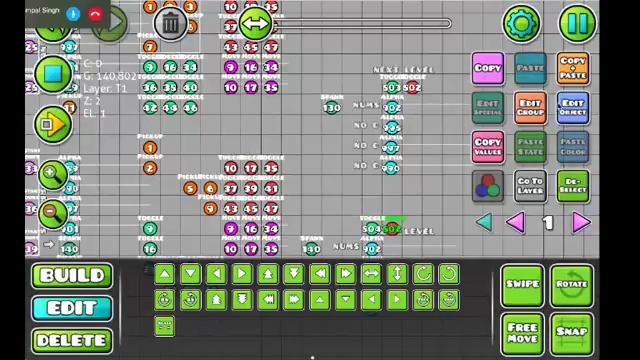Go to previous layer with pink left arrow
The image size is (640, 360).
516,222
